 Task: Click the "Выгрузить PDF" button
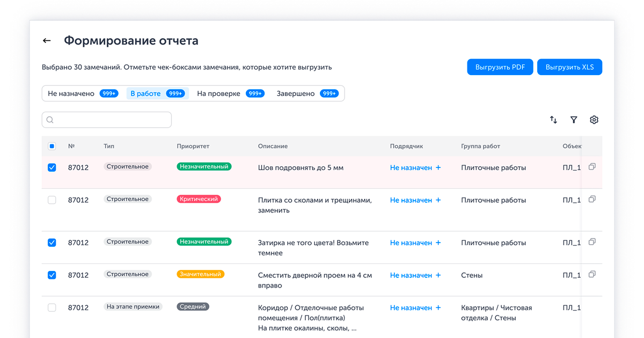500,67
